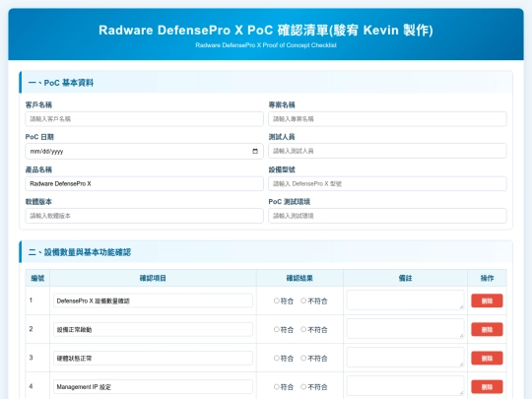Click the 測試人員 input field
This screenshot has height=399, width=532.
[387, 151]
